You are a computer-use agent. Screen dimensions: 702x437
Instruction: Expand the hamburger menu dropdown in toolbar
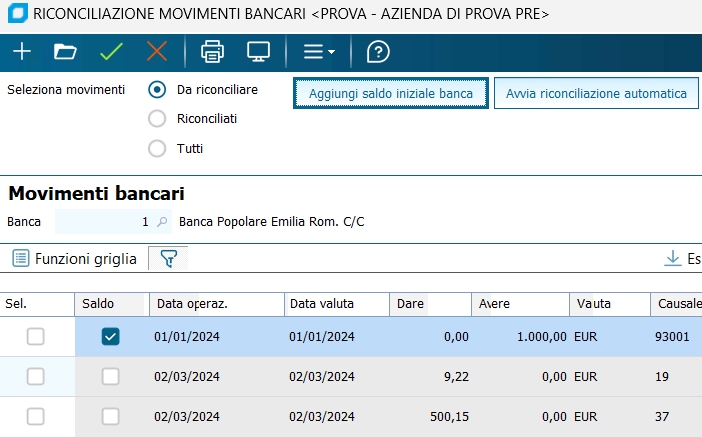(x=319, y=51)
